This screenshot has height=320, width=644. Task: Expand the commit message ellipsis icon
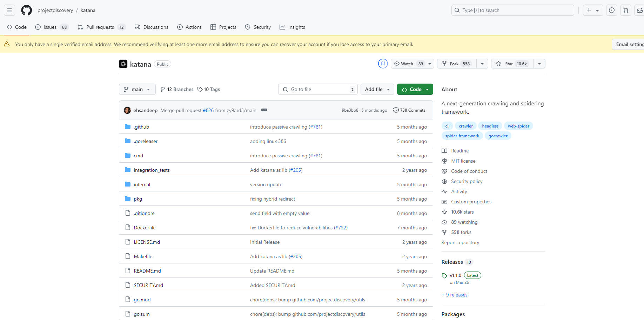(264, 110)
